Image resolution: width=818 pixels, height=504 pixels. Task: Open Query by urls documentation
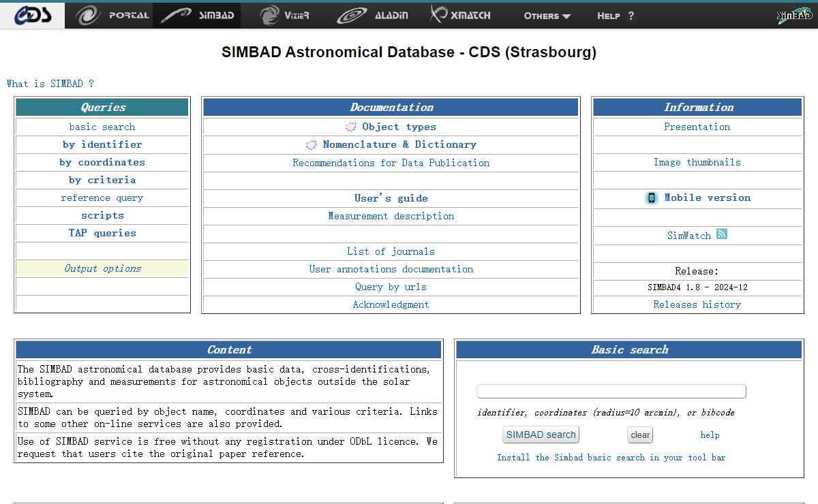coord(391,287)
